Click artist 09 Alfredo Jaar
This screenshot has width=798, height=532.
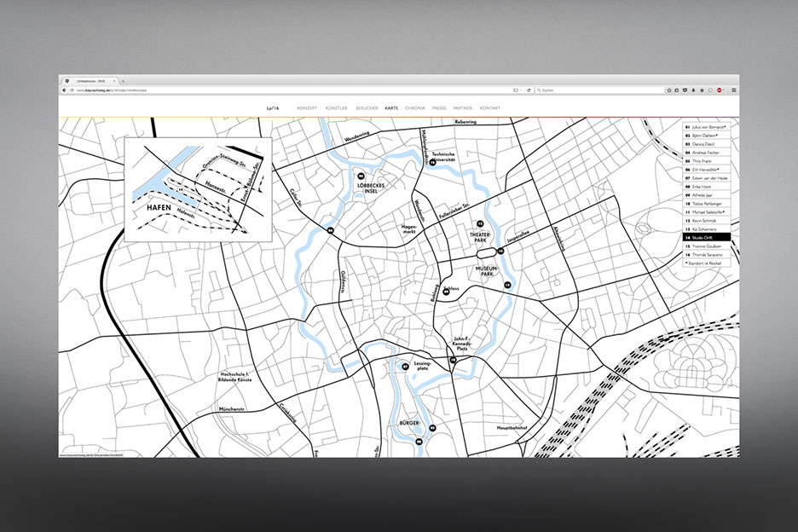coord(708,194)
